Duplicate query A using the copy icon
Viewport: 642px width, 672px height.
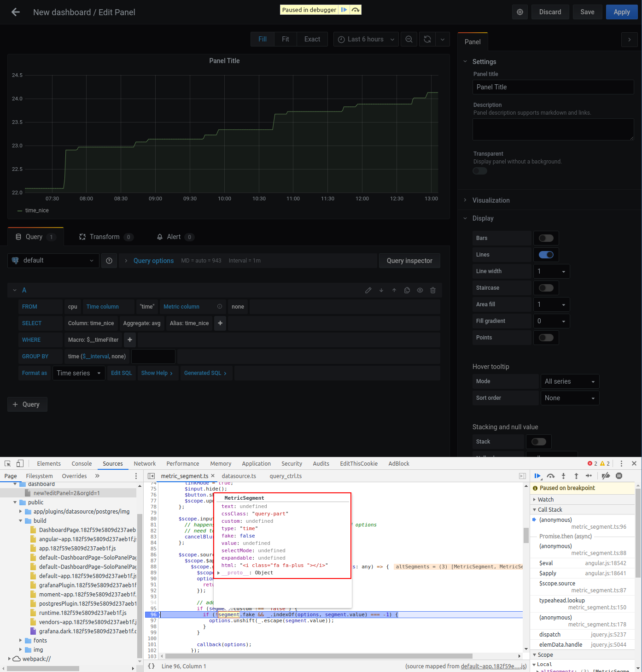pyautogui.click(x=407, y=290)
